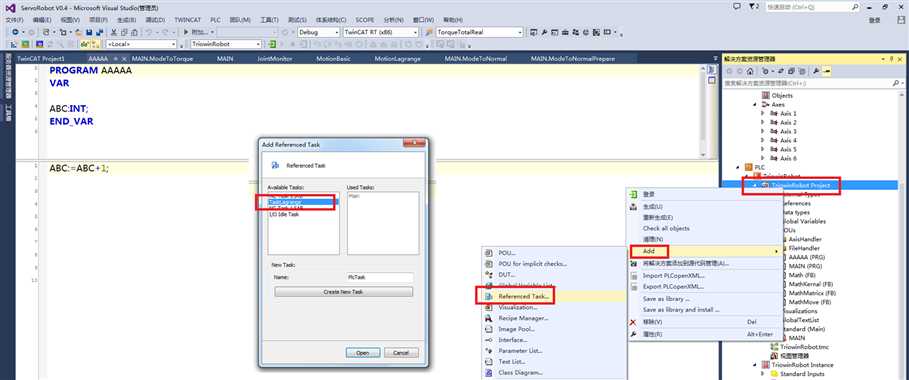This screenshot has height=380, width=909.
Task: Switch to the MotionLagrange tab
Action: coord(397,59)
